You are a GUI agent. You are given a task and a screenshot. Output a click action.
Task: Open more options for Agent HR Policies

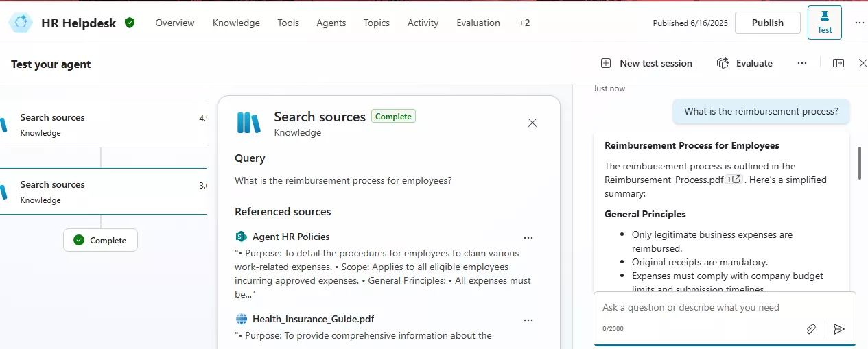pyautogui.click(x=528, y=237)
